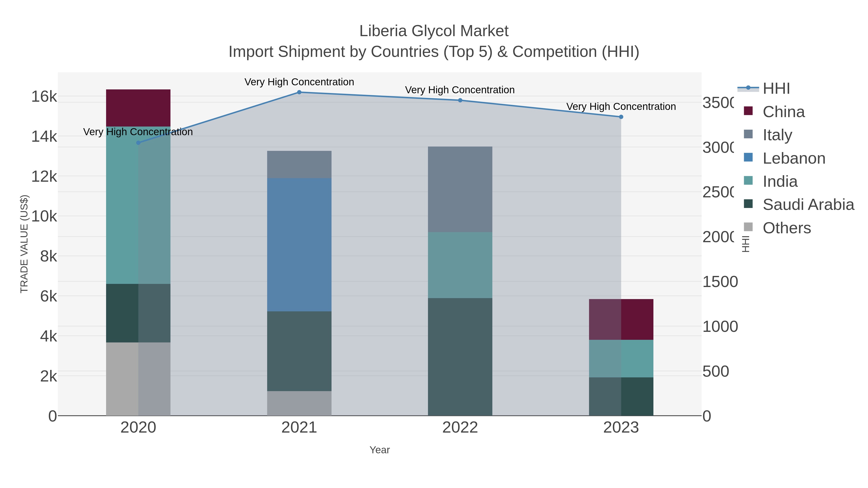The height and width of the screenshot is (488, 868).
Task: Click the 2021 Very High Concentration annotation
Action: click(x=299, y=82)
